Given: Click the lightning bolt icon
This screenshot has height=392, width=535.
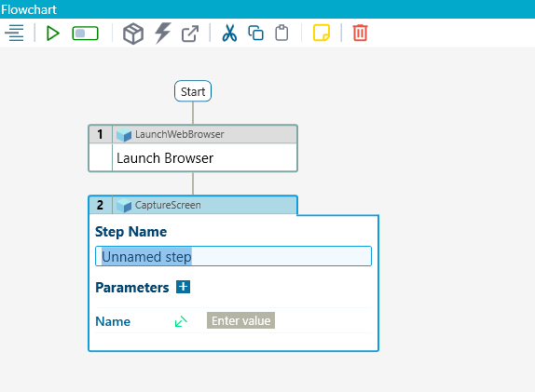Looking at the screenshot, I should 163,34.
